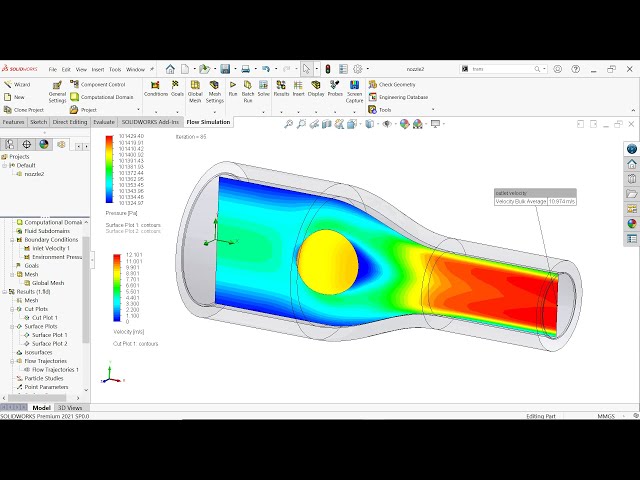The width and height of the screenshot is (640, 480).
Task: Collapse the Boundary Conditions tree node
Action: 12,240
